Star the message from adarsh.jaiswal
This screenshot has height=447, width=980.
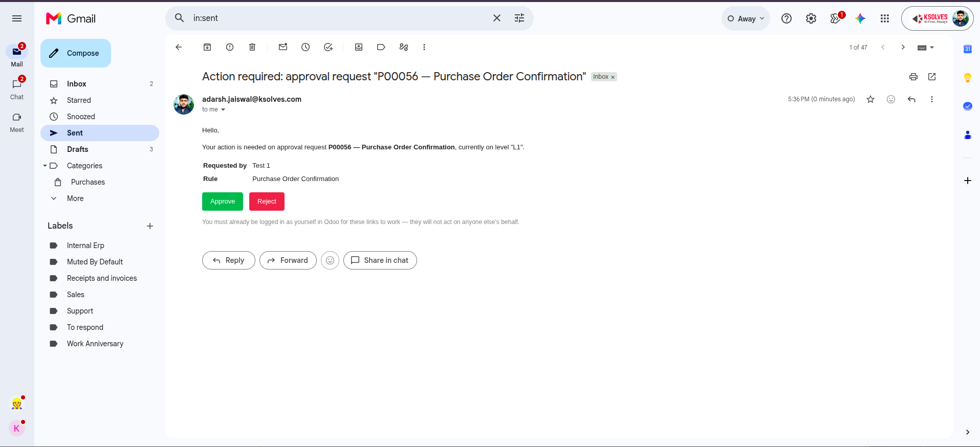(x=870, y=99)
